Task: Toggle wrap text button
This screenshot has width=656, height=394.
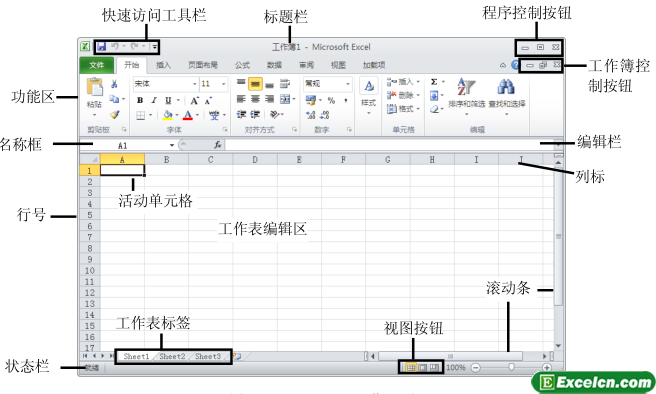Action: tap(285, 84)
